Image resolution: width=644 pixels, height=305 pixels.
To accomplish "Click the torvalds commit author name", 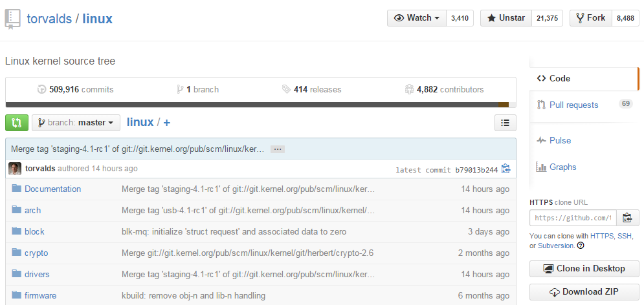I will point(40,169).
